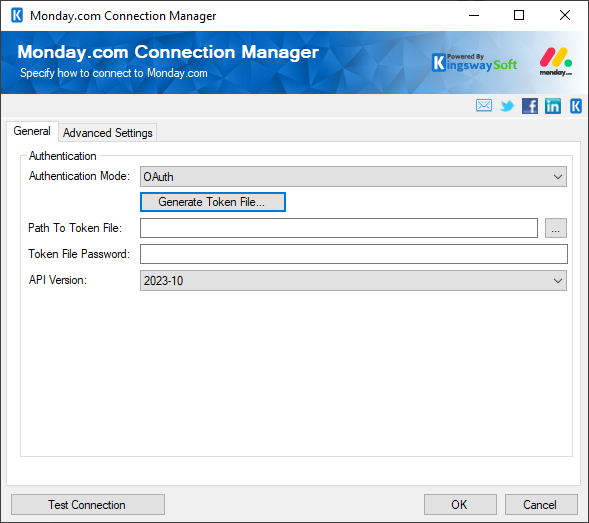This screenshot has width=589, height=523.
Task: Select the General tab
Action: click(32, 131)
